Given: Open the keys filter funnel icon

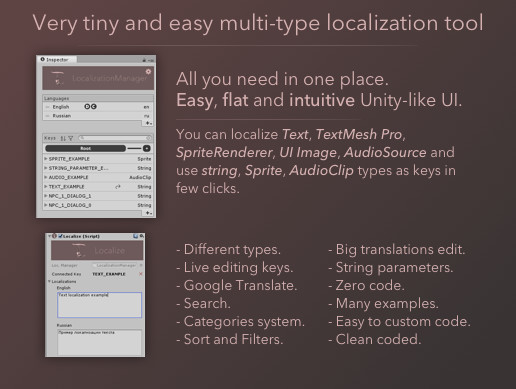Looking at the screenshot, I should click(x=70, y=138).
